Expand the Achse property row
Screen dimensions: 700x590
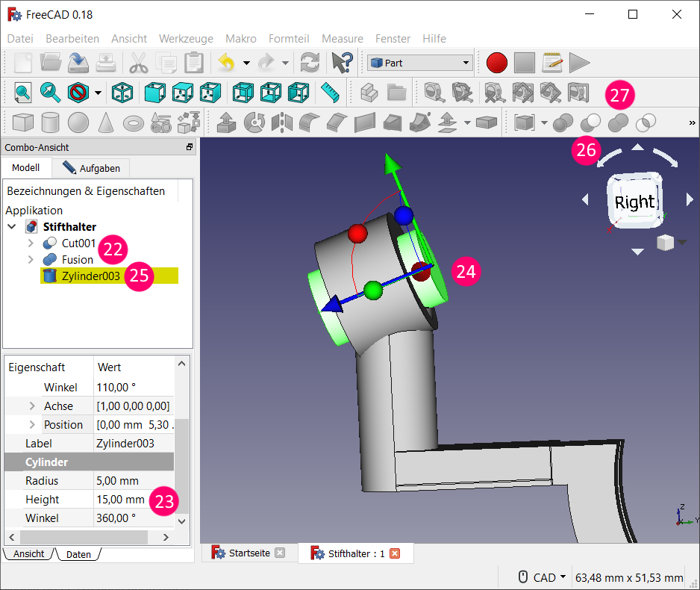coord(32,406)
